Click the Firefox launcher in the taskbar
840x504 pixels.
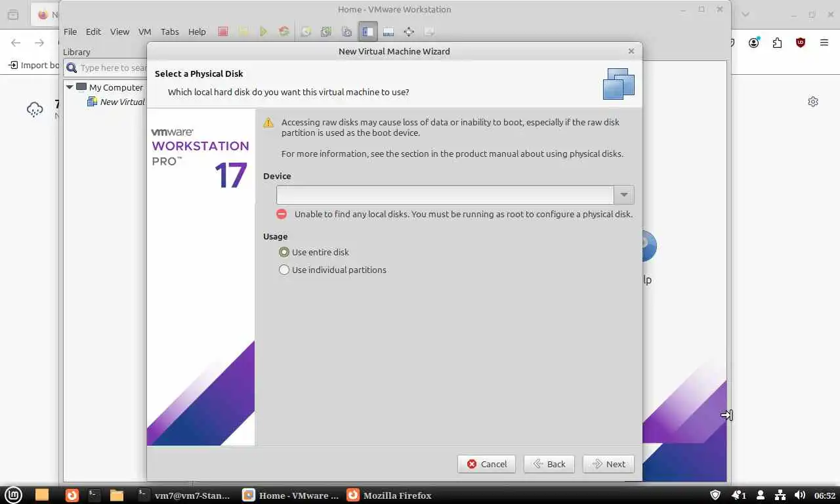72,495
